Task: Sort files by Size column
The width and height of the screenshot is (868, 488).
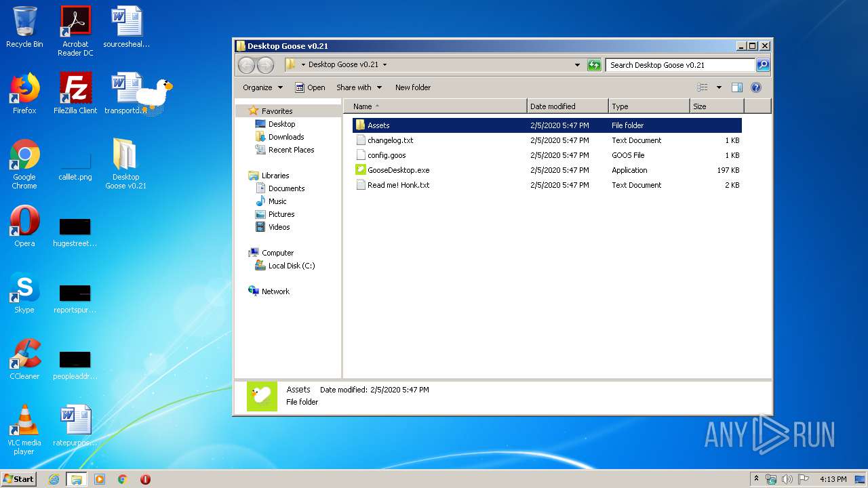Action: click(x=717, y=106)
